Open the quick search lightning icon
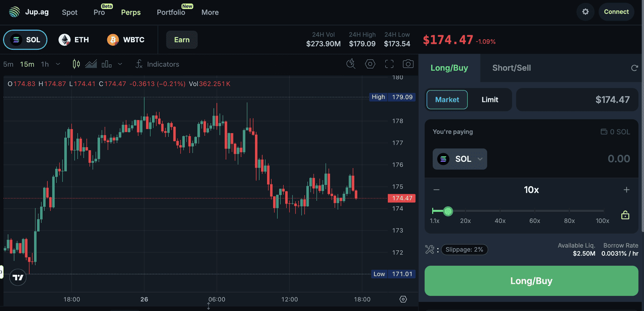The width and height of the screenshot is (644, 311). point(351,64)
